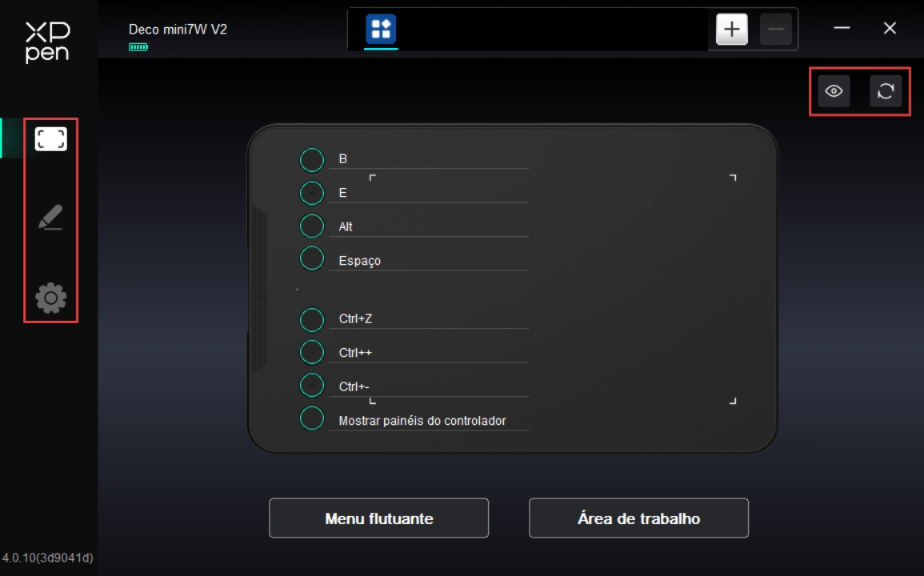Select the circle for shortcut key E
The height and width of the screenshot is (576, 924).
coord(311,194)
